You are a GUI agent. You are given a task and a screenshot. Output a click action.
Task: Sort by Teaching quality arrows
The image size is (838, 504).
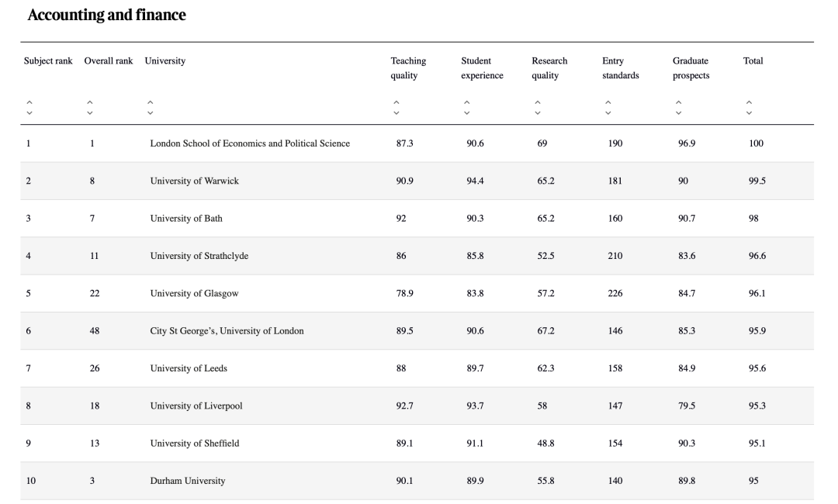[x=396, y=108]
